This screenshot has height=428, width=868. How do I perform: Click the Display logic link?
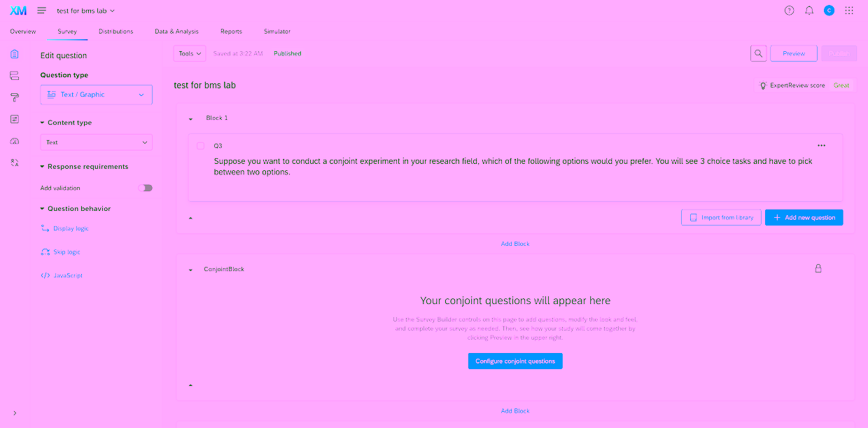(x=71, y=228)
